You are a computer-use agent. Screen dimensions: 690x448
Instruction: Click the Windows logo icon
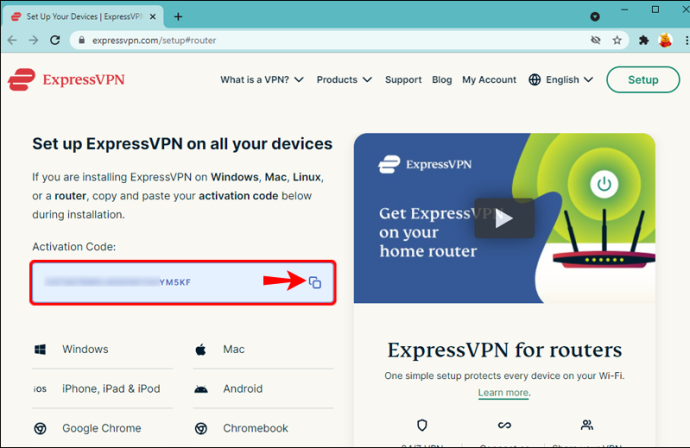(x=40, y=349)
